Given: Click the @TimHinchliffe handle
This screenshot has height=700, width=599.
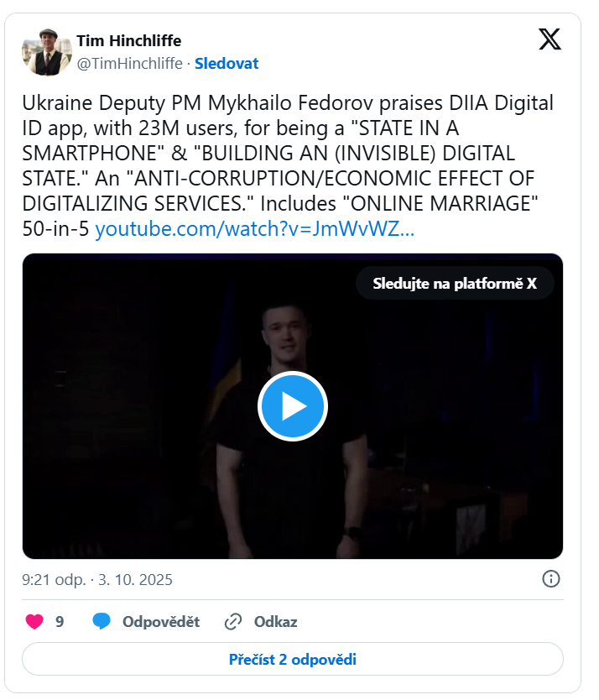Looking at the screenshot, I should click(129, 64).
